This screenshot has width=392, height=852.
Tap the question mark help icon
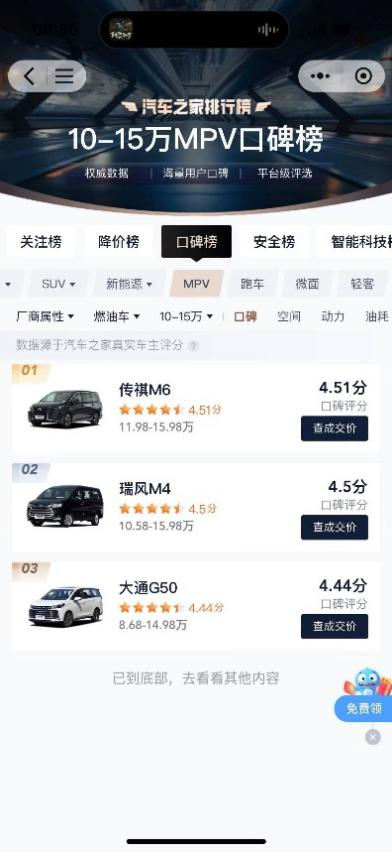193,346
